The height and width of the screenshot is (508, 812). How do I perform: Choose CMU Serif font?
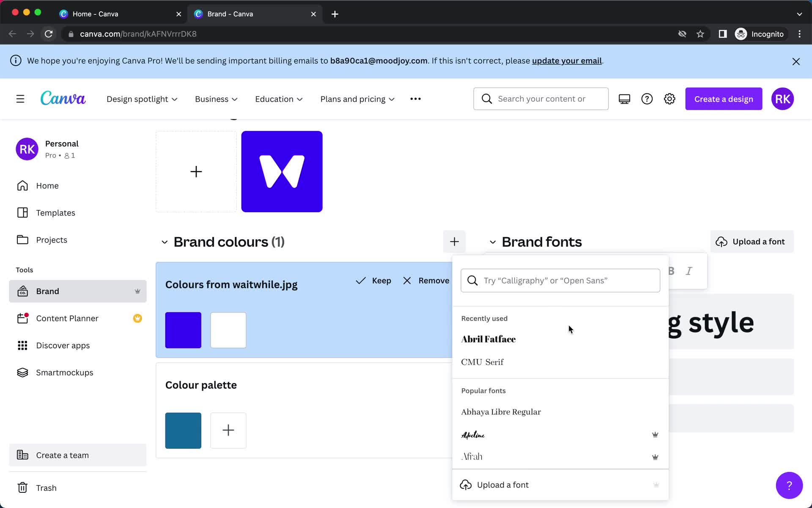pos(560,362)
